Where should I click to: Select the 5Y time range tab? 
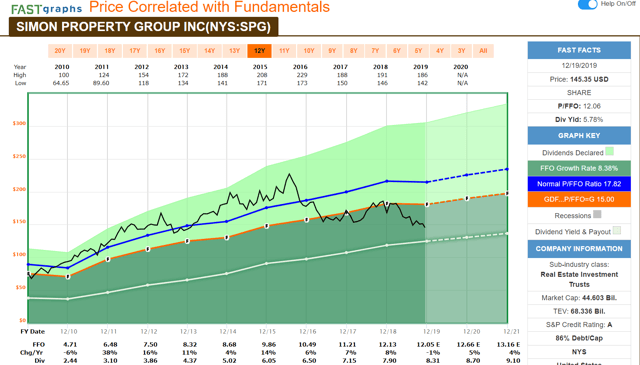tap(418, 51)
